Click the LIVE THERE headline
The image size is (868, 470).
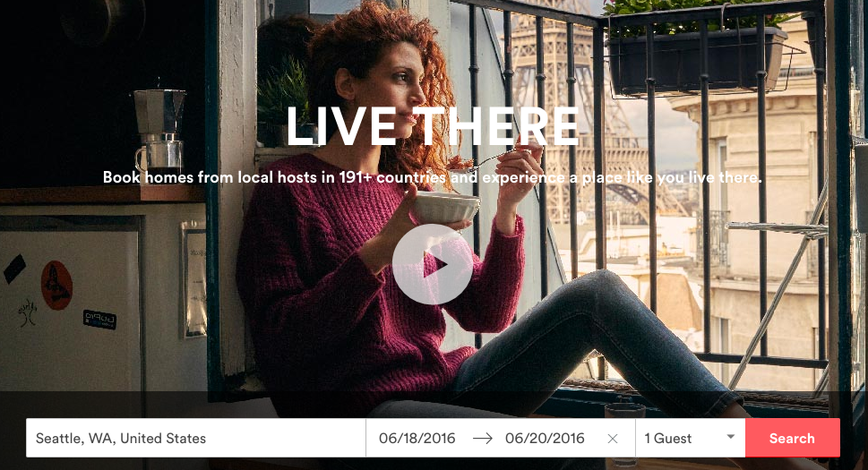point(433,126)
